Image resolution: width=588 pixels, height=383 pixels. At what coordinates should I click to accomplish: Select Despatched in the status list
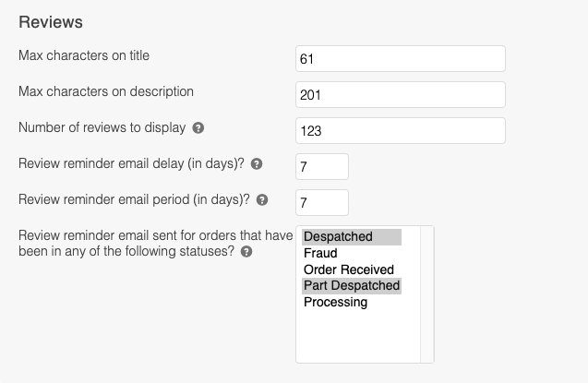tap(338, 236)
